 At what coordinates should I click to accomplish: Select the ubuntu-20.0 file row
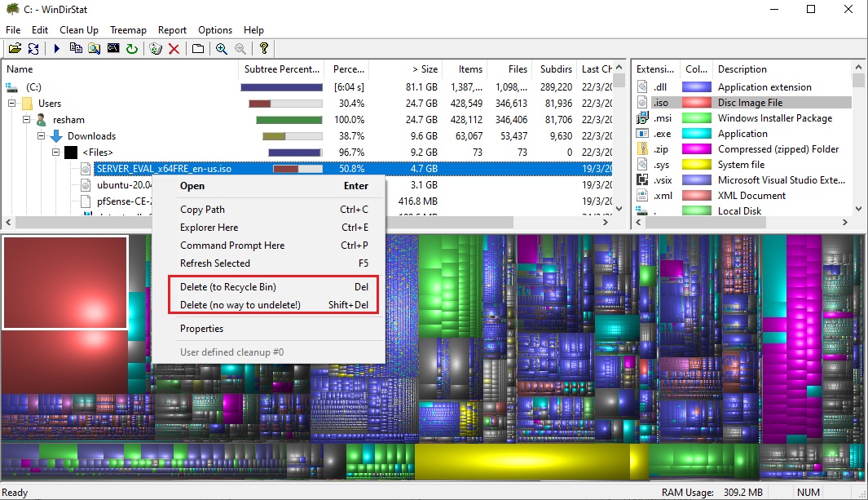tap(124, 185)
